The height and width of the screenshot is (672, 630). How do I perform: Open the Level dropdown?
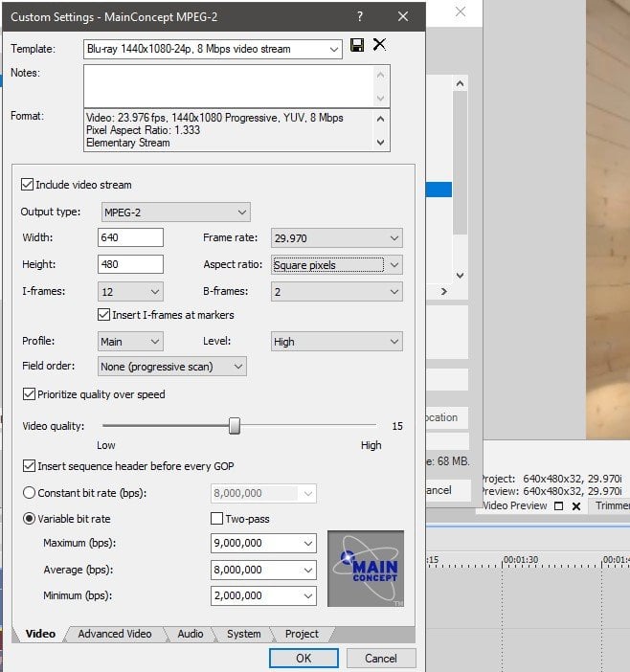tap(337, 342)
